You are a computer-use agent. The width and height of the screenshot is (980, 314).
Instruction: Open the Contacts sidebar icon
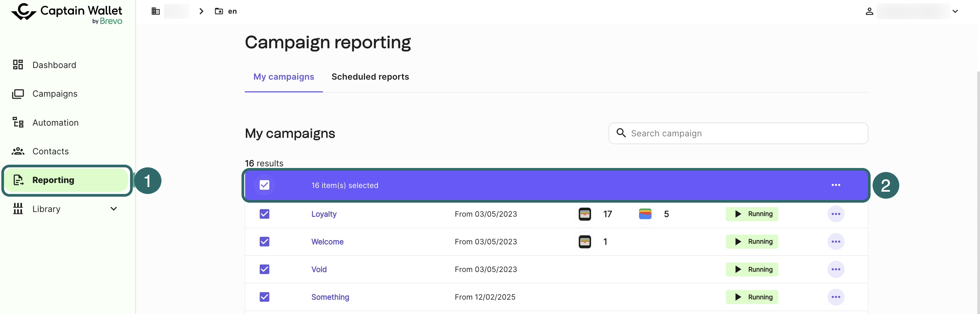click(x=17, y=151)
